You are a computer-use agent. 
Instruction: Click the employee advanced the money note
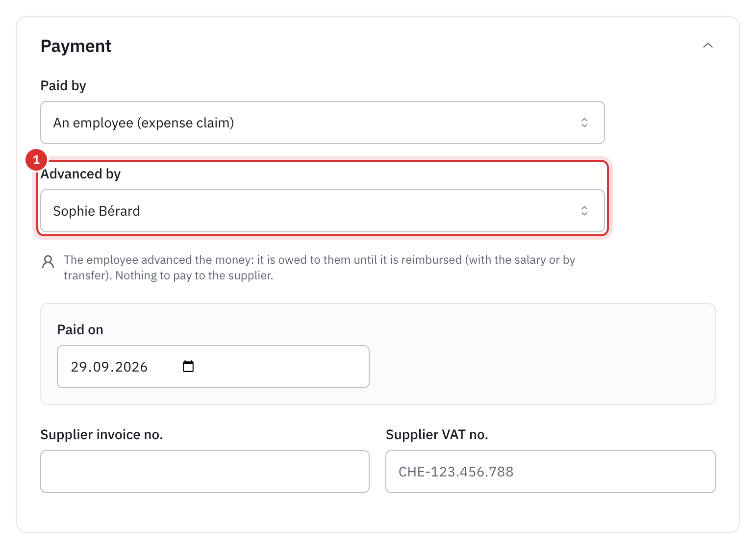coord(319,268)
